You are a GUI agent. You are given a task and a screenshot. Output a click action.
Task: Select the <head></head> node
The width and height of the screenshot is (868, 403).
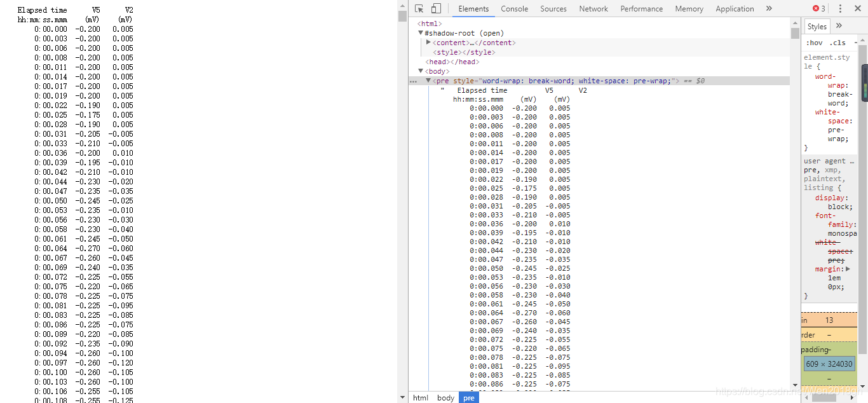[452, 62]
